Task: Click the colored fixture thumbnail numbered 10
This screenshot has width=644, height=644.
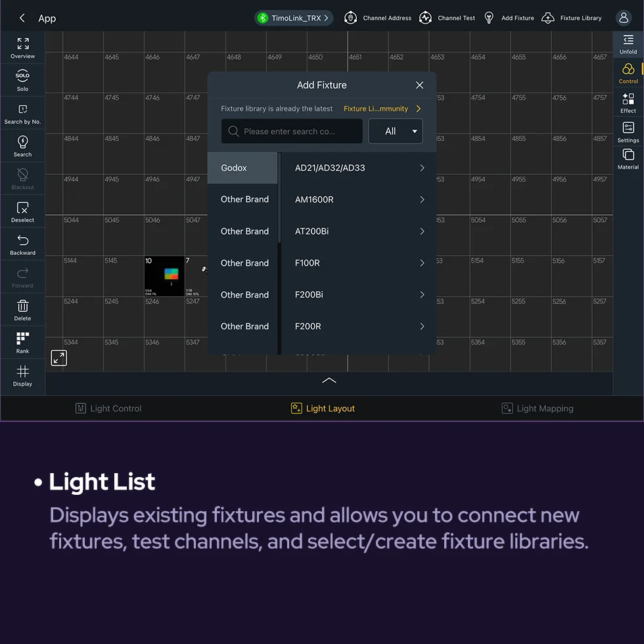Action: (165, 275)
